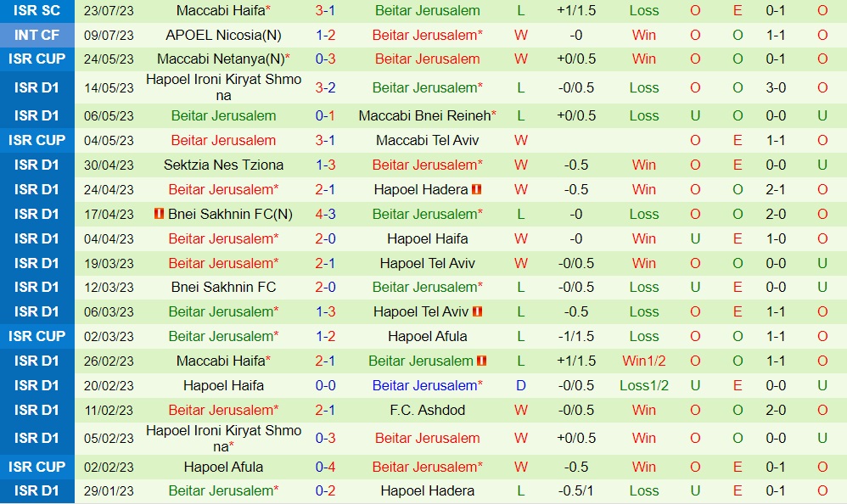Select ISR CUP label for the 24/05/23 match
Image resolution: width=847 pixels, height=504 pixels.
point(36,59)
